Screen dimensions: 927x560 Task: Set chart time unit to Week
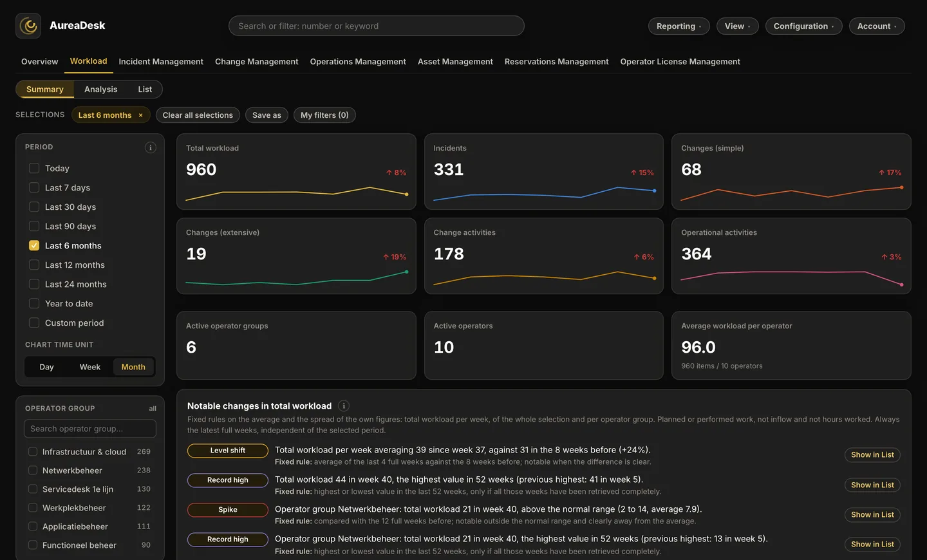coord(90,367)
